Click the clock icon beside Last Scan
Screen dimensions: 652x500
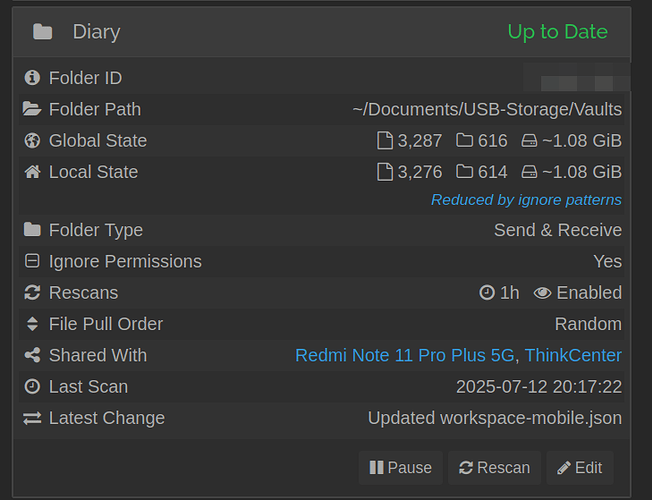tap(32, 386)
